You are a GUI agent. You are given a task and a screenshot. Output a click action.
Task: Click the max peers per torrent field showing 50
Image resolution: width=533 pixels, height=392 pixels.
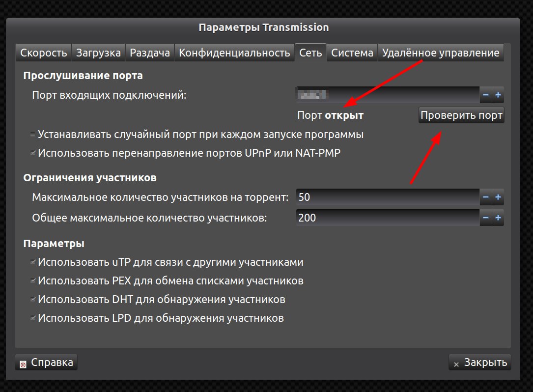pos(388,197)
